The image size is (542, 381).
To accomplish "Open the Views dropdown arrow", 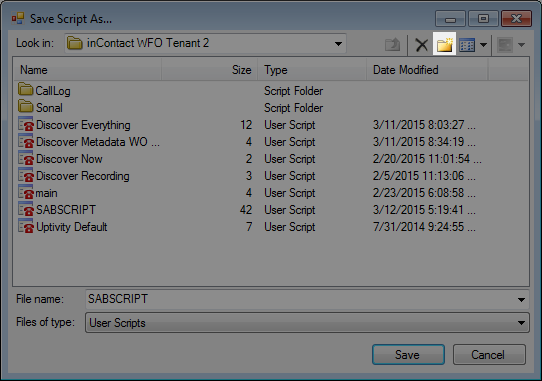I will point(484,45).
